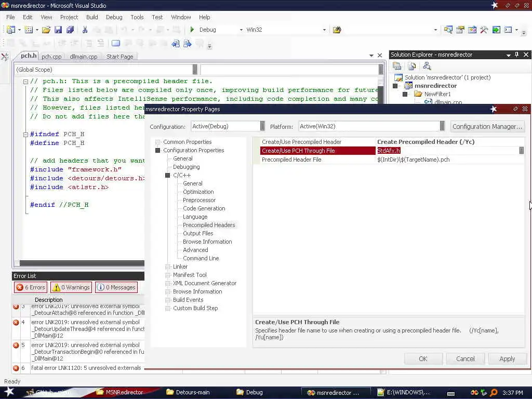Expand the Manifest Tool tree node
Viewport: 532px width, 399px height.
click(x=168, y=275)
